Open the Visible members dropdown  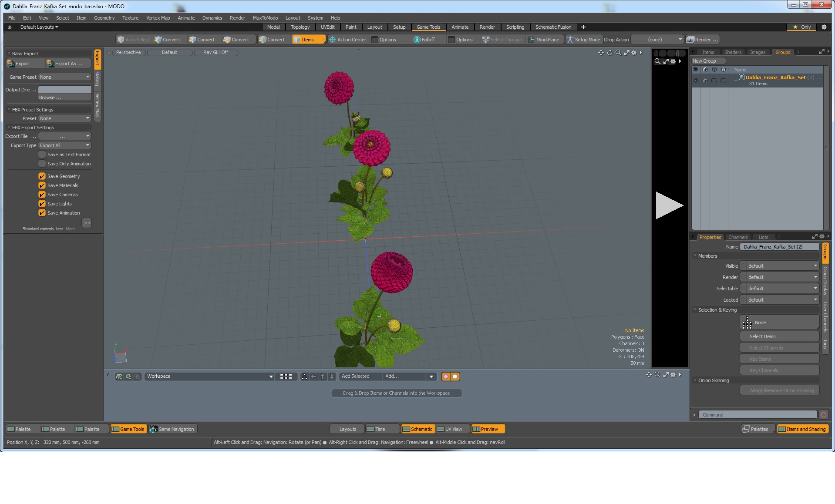coord(780,266)
